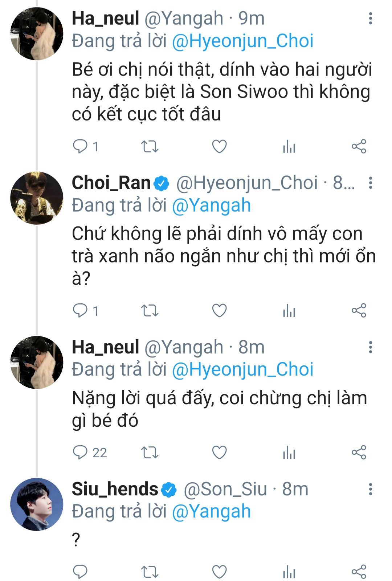The width and height of the screenshot is (392, 581).
Task: Open more options menu on Choi_Ran's tweet
Action: 370,183
